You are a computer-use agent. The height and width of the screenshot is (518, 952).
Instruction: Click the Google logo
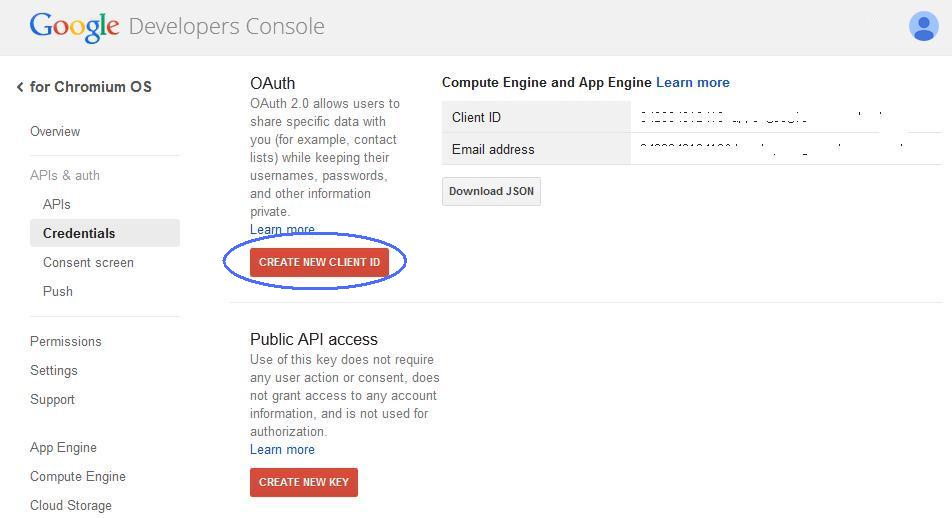(x=74, y=27)
